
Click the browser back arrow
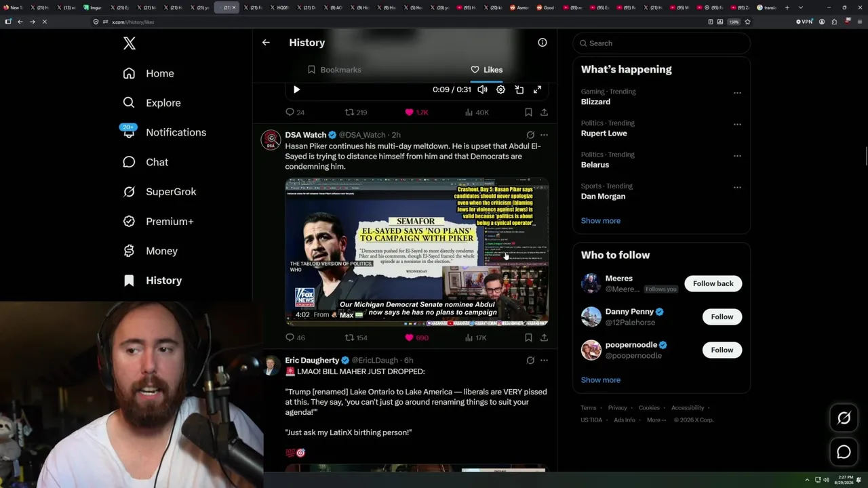click(x=20, y=22)
